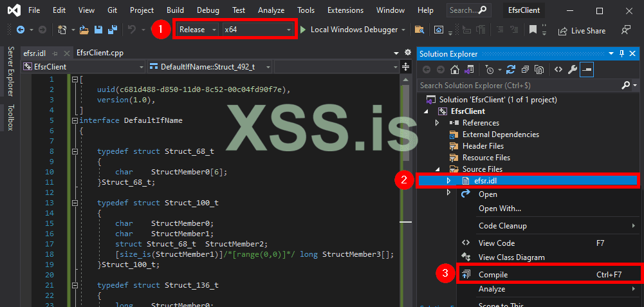Click Pending Changes Filter clock icon
This screenshot has width=644, height=307.
pyautogui.click(x=490, y=70)
